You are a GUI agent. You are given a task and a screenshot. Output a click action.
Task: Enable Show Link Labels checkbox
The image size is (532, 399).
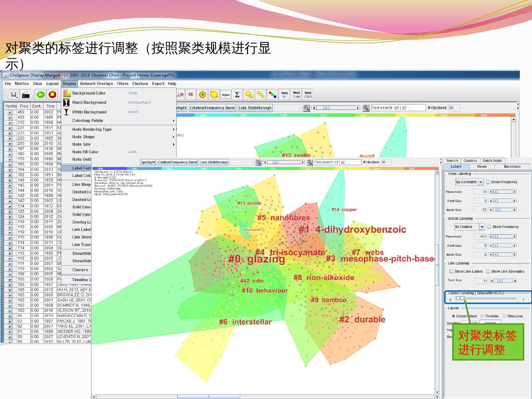pyautogui.click(x=451, y=272)
